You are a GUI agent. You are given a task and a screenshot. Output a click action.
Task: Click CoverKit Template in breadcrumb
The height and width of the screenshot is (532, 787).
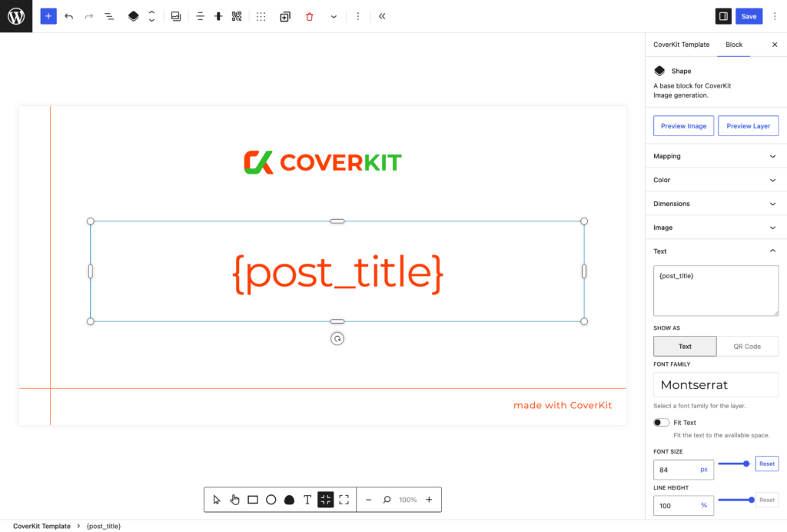42,526
